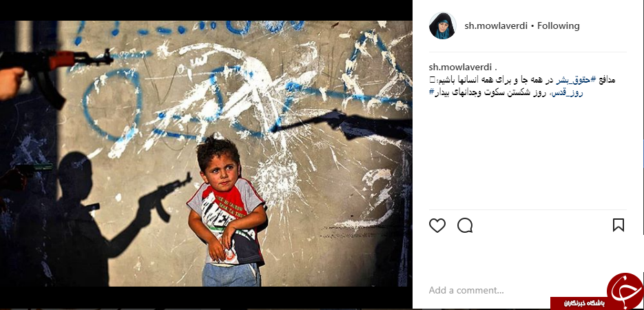The image size is (644, 310).
Task: Save the post with the bookmark icon
Action: 618,225
